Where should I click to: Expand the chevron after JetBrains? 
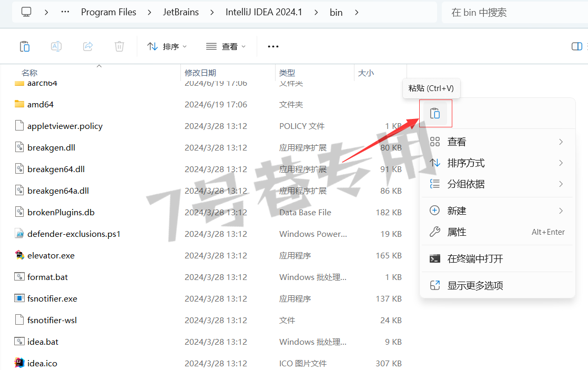[212, 12]
